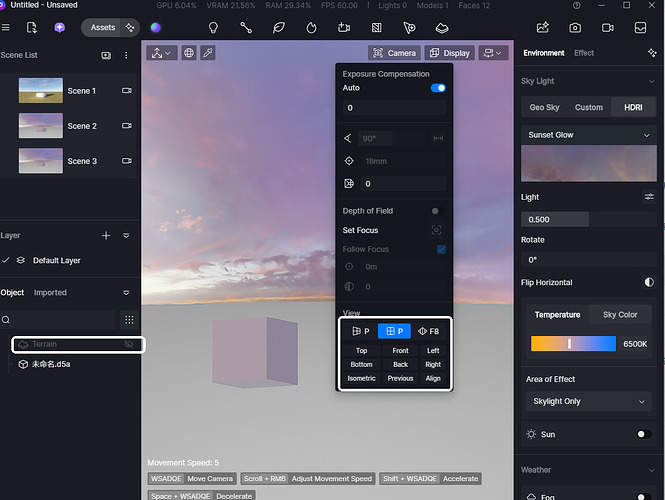Viewport: 665px width, 500px height.
Task: Click the purple material sphere icon
Action: tap(156, 28)
